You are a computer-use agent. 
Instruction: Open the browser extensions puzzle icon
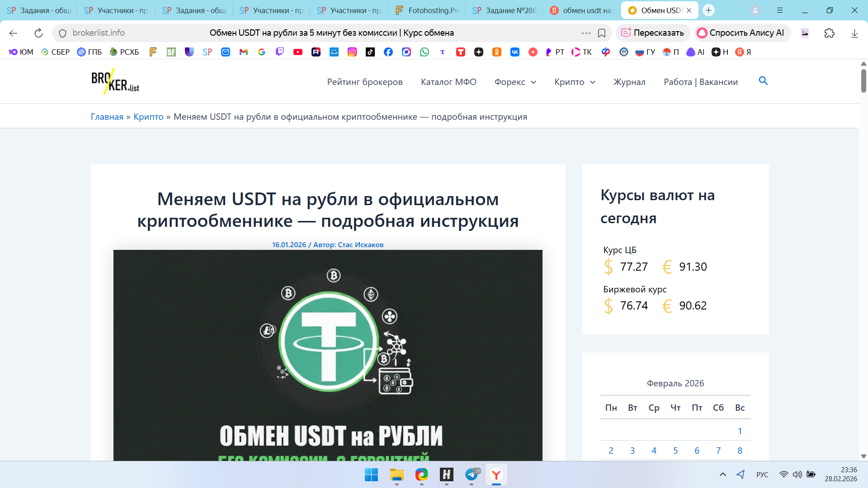click(x=829, y=33)
